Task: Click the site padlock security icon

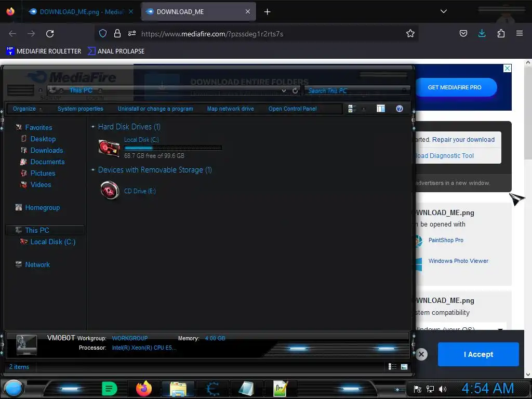Action: (x=117, y=33)
